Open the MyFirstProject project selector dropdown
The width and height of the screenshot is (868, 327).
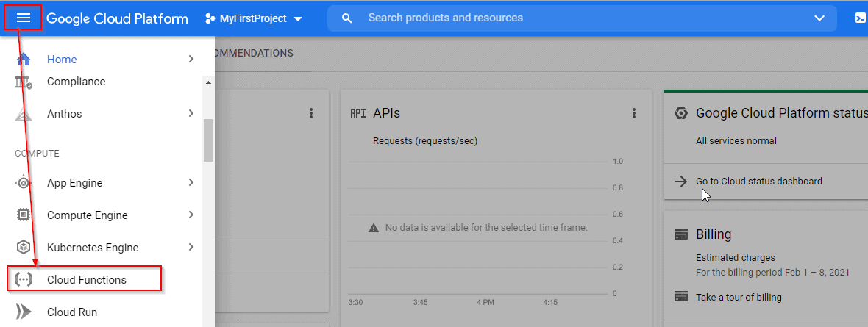[254, 18]
